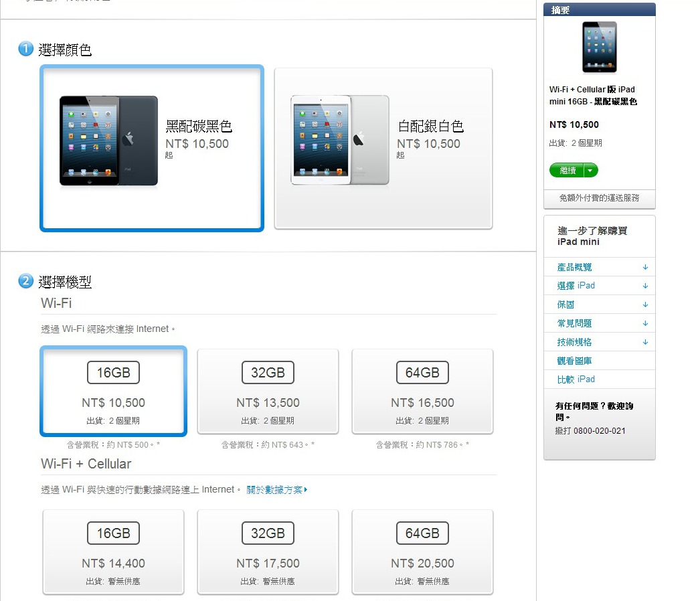
Task: Click the 免額外付費的運送服務 shipping info bar
Action: pyautogui.click(x=599, y=198)
